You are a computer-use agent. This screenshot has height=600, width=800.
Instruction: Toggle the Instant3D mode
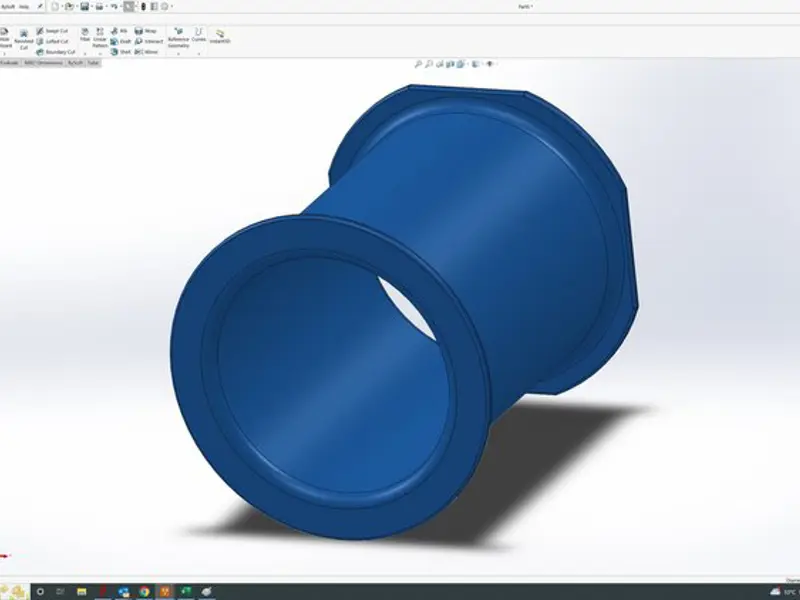218,37
